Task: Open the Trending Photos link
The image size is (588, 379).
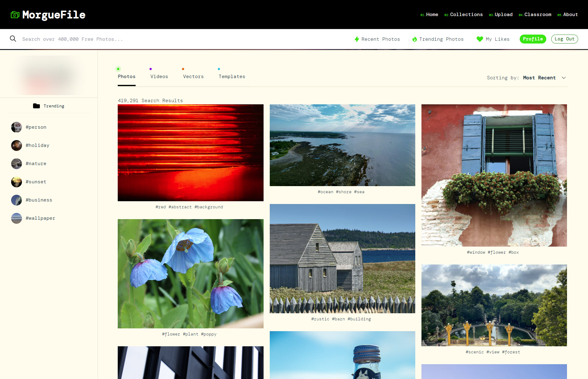Action: click(438, 39)
